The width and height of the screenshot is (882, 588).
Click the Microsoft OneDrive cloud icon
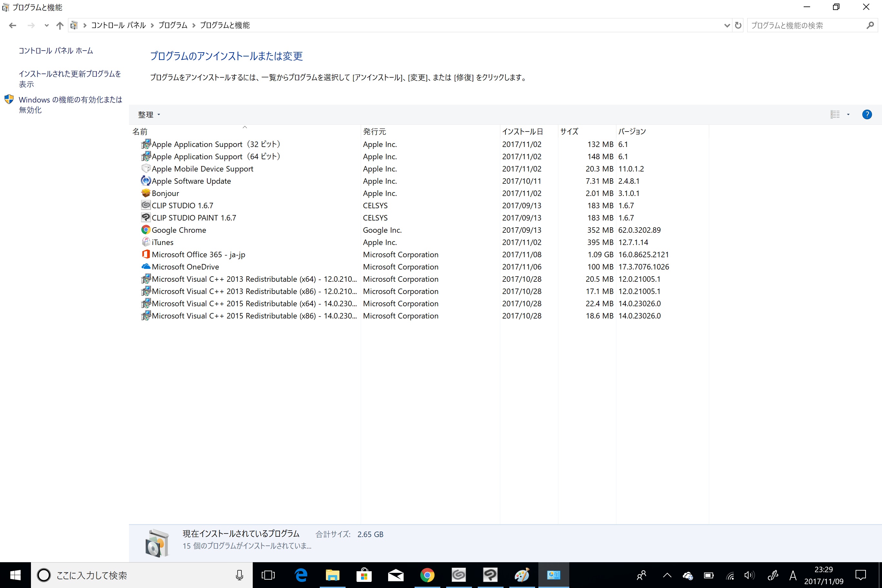pyautogui.click(x=146, y=267)
